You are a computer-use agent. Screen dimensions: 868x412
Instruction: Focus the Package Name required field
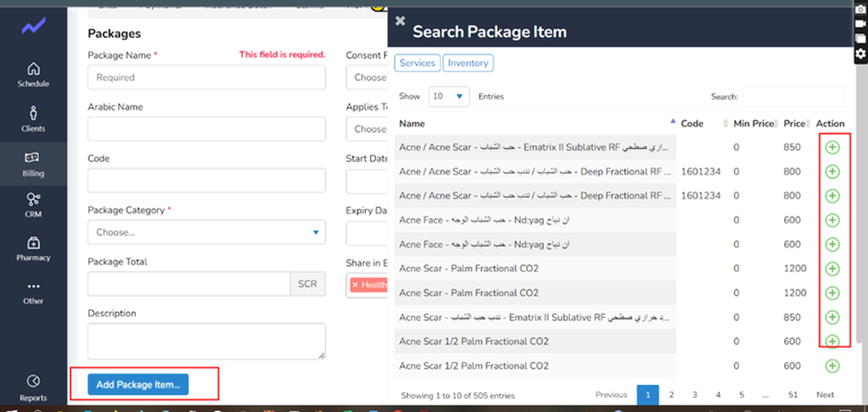[x=207, y=78]
